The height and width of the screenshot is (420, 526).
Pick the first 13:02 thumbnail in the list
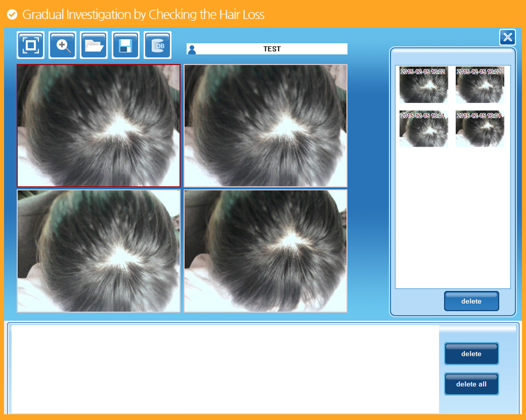pos(424,85)
